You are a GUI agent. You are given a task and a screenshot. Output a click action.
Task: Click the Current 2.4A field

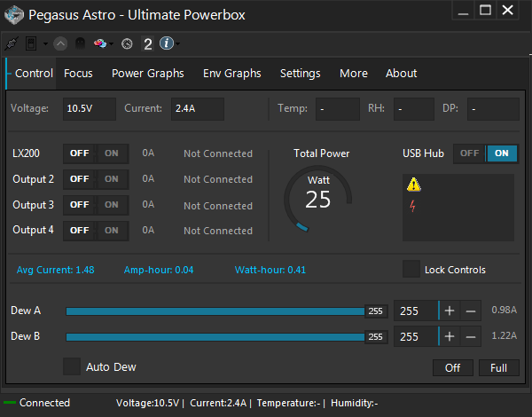[198, 108]
